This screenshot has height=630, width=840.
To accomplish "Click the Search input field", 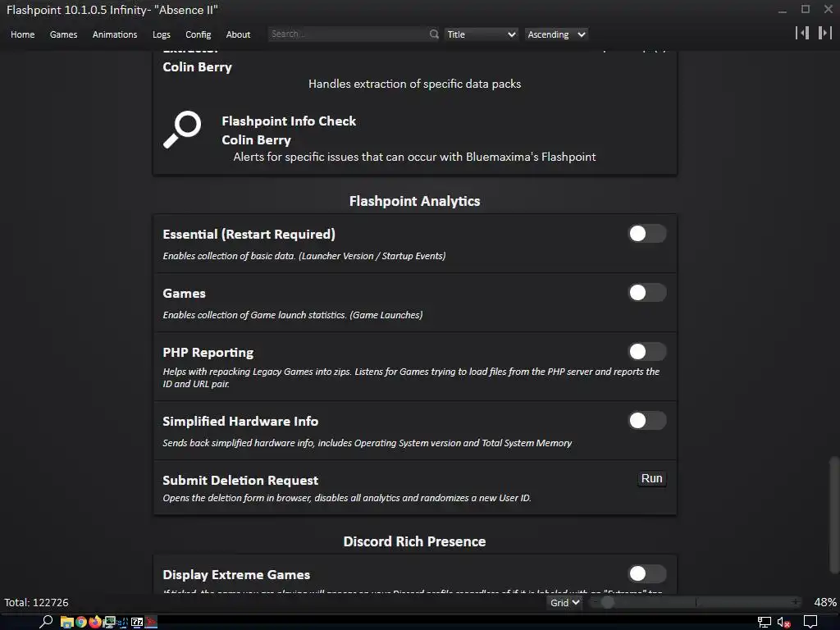I will coord(348,34).
